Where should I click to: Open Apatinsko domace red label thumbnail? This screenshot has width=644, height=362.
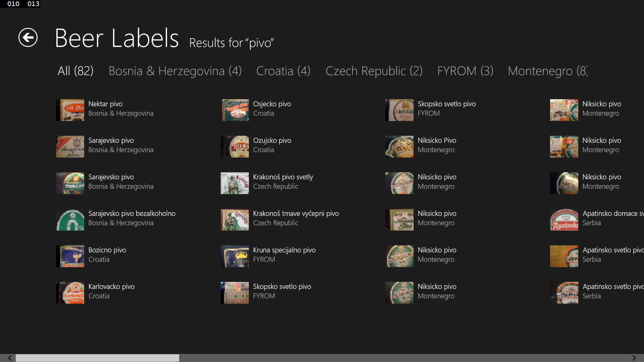(564, 220)
